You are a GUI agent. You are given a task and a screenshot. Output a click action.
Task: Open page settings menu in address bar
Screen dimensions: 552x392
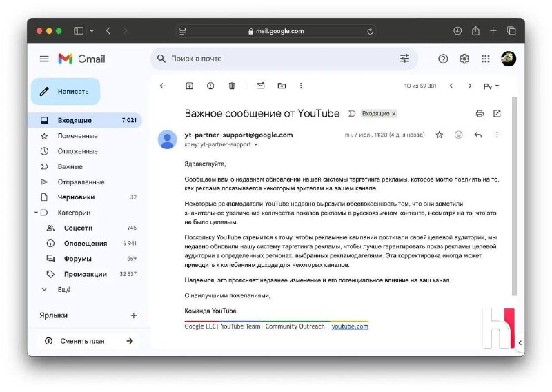click(x=183, y=31)
